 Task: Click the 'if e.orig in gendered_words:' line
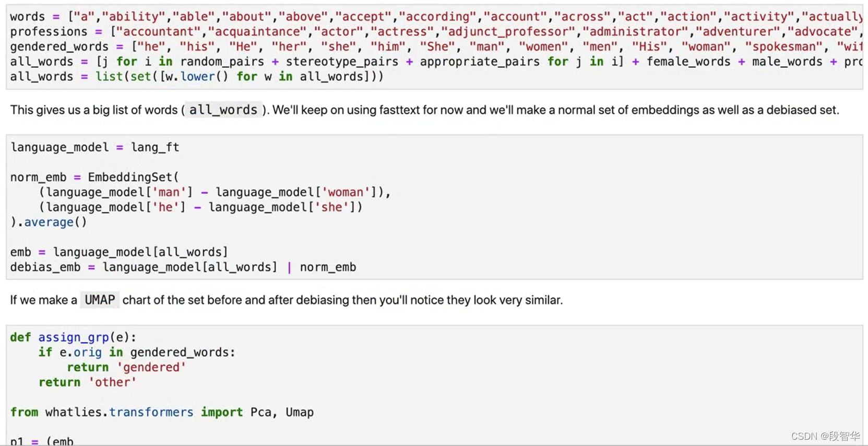point(137,353)
